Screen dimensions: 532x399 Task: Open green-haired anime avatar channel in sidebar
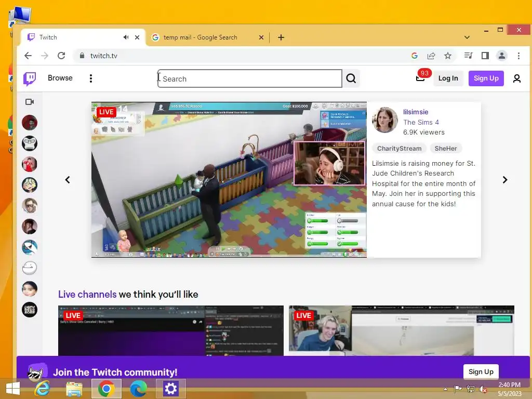click(x=30, y=185)
